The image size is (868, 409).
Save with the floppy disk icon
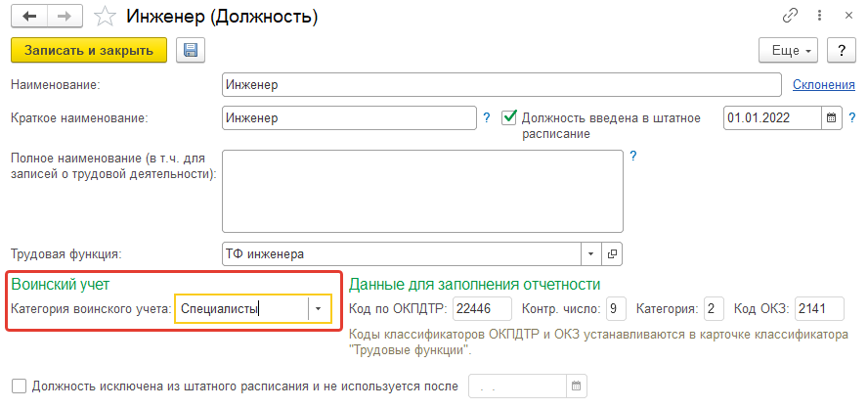(191, 51)
